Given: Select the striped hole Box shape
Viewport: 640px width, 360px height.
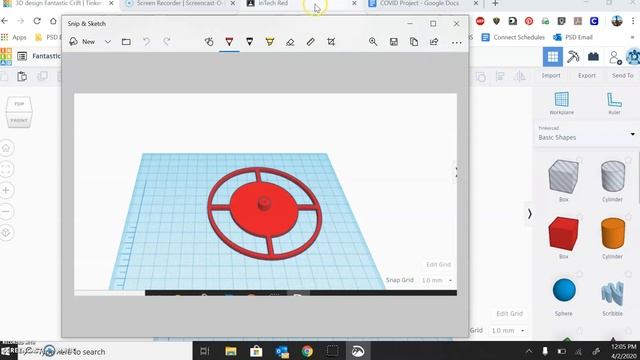Looking at the screenshot, I should [563, 180].
